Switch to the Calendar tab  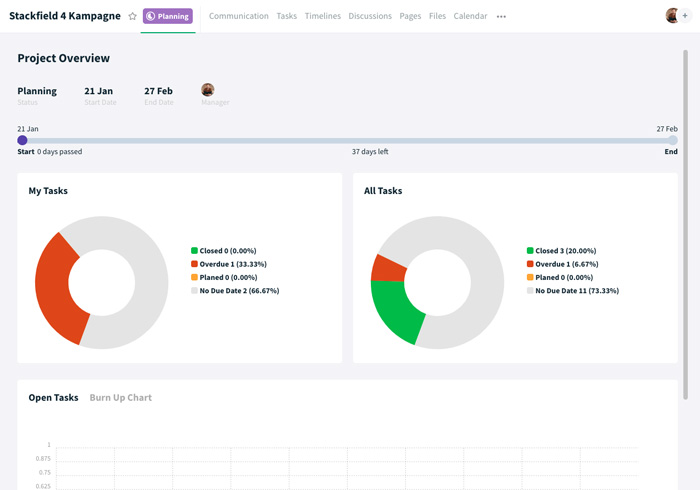[x=471, y=16]
